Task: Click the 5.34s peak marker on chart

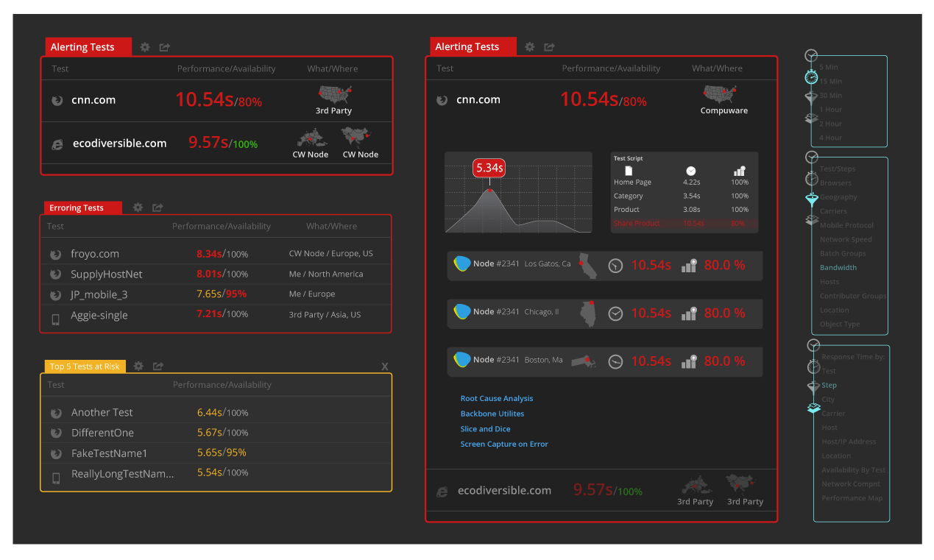Action: (489, 169)
